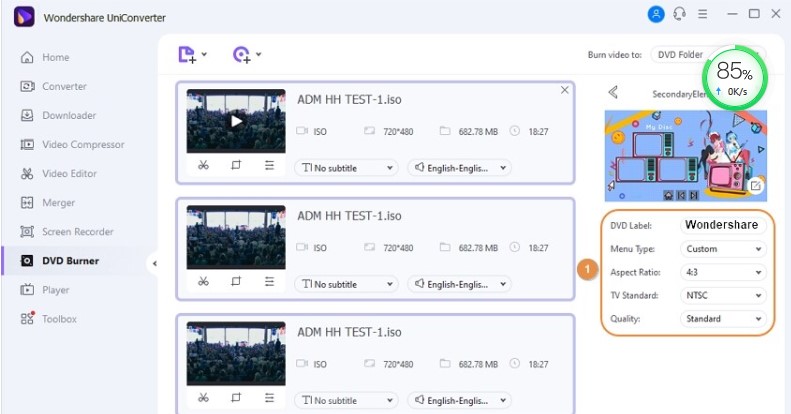This screenshot has height=414, width=791.
Task: Play the first ADM HH TEST-1.iso thumbnail
Action: coord(236,121)
